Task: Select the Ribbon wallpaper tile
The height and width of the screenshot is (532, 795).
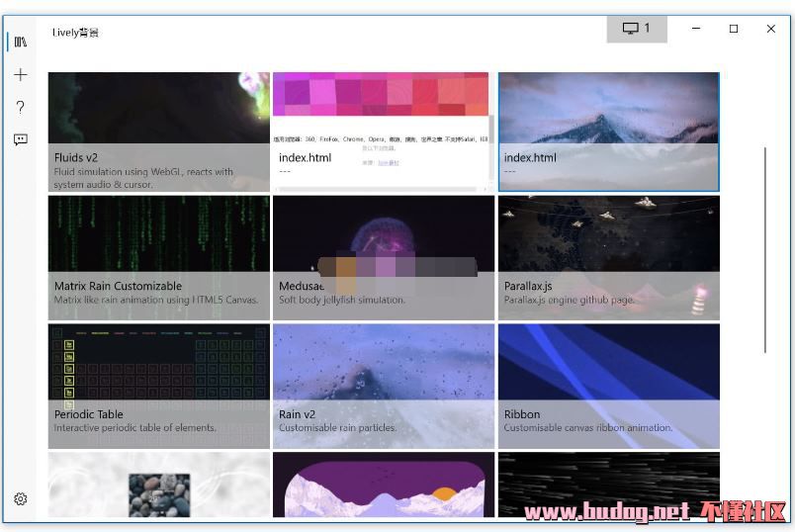Action: click(608, 386)
